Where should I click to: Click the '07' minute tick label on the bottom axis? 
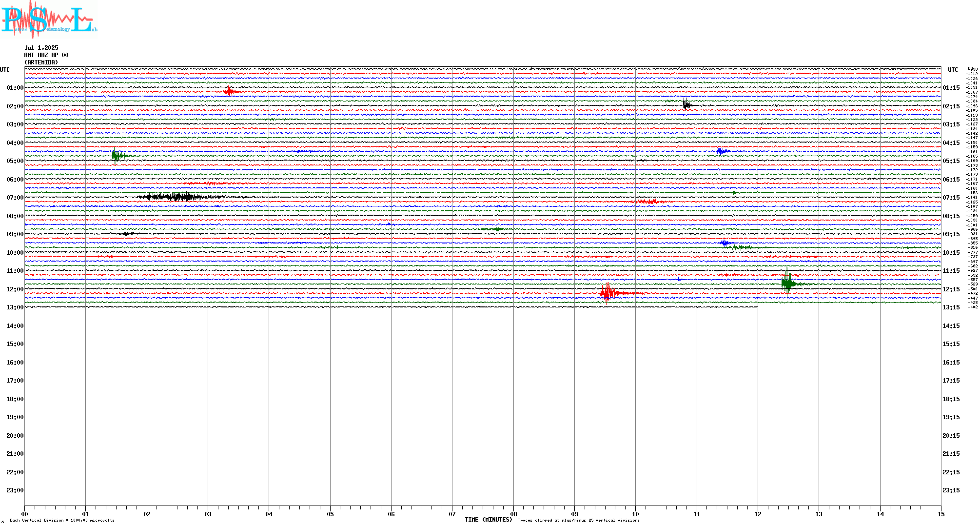click(x=452, y=514)
